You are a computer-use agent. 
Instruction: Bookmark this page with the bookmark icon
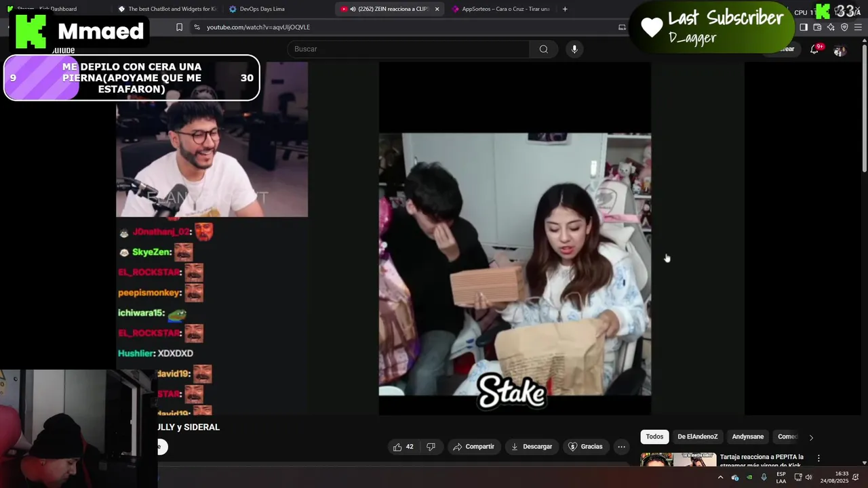click(179, 27)
